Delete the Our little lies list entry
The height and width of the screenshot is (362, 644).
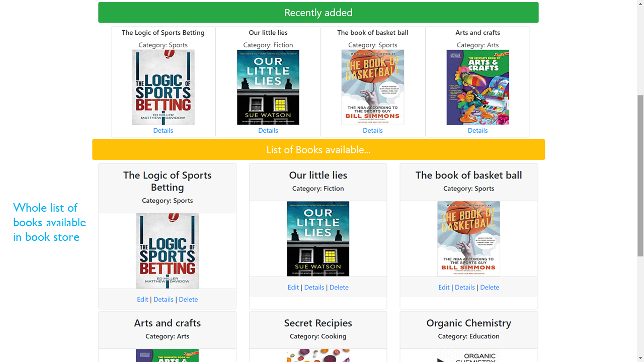339,287
